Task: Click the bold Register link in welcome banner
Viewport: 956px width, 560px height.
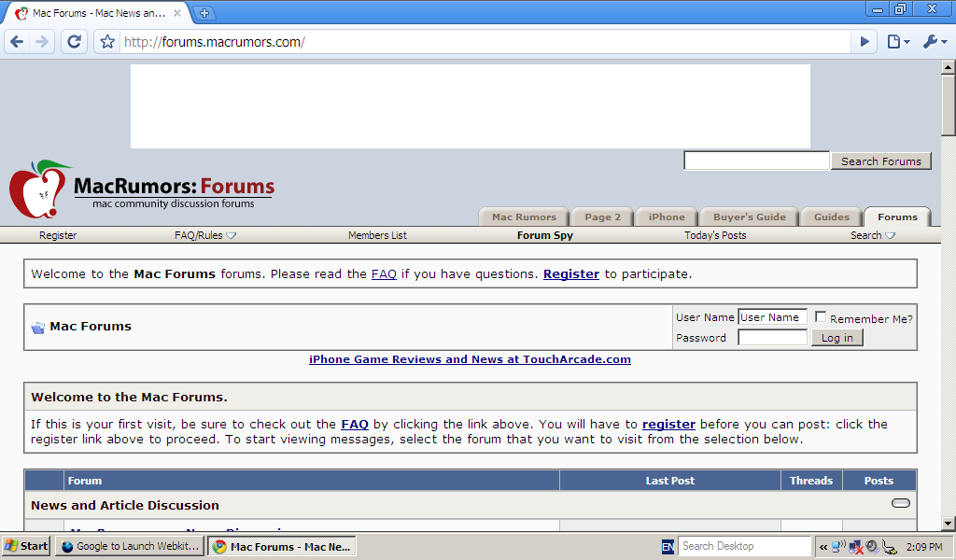Action: [571, 274]
